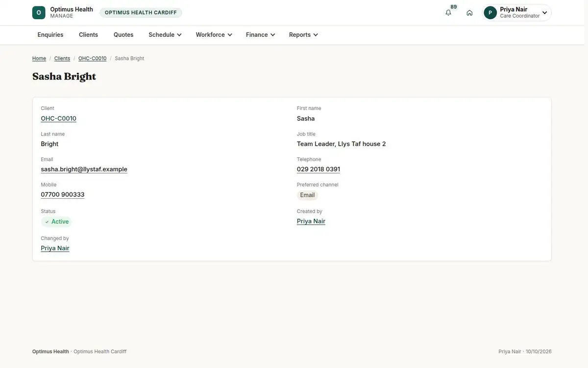Go to the Enquiries section
The image size is (588, 368).
(50, 35)
